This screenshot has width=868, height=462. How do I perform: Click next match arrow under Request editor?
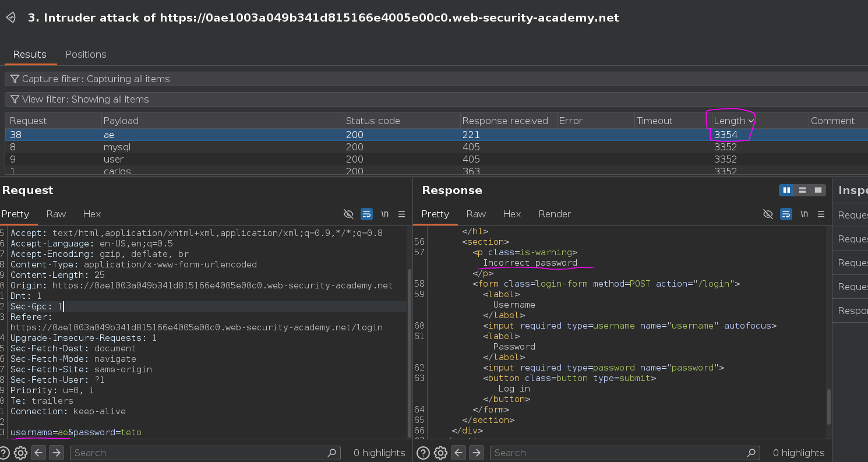click(x=56, y=453)
